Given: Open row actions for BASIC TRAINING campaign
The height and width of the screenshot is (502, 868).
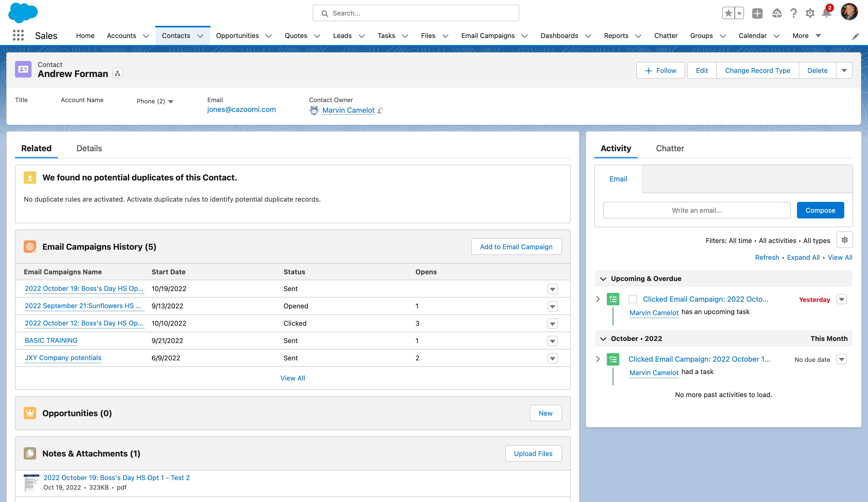Looking at the screenshot, I should [553, 341].
